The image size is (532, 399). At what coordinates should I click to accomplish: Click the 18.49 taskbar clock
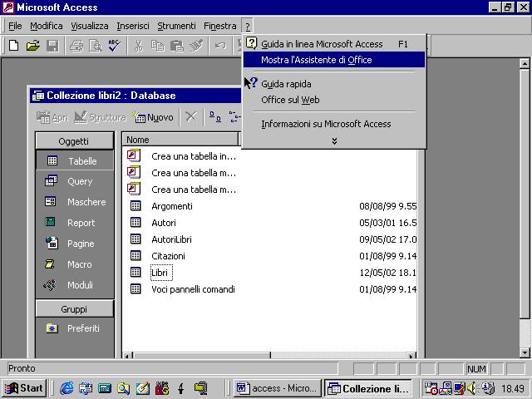[513, 388]
